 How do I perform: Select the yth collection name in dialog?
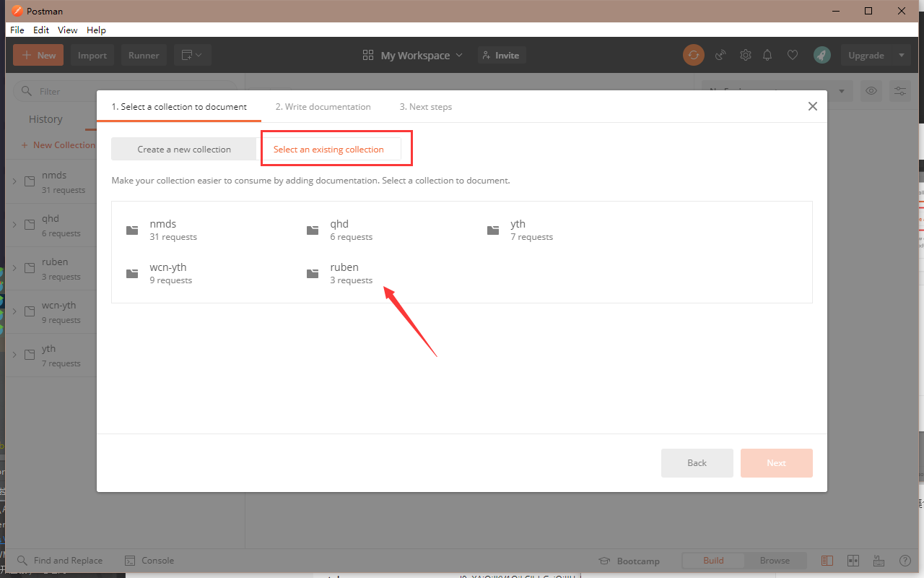[518, 224]
